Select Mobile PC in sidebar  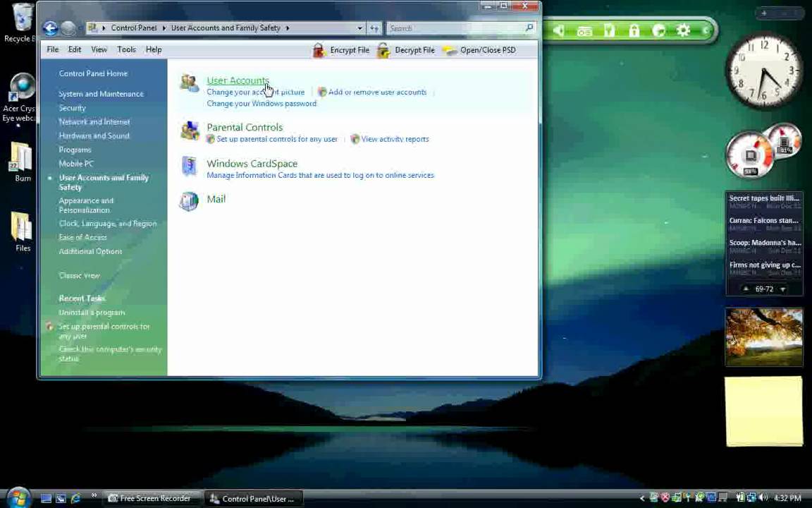coord(76,164)
